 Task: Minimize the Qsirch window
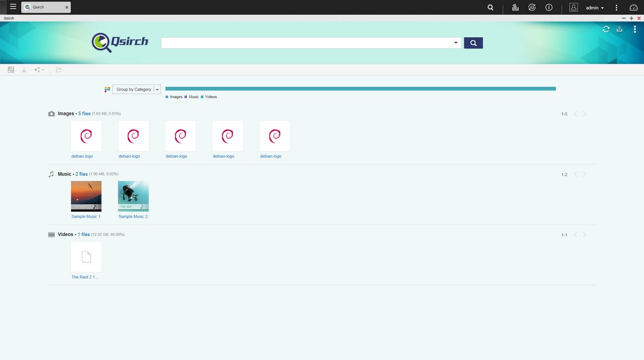click(x=624, y=18)
